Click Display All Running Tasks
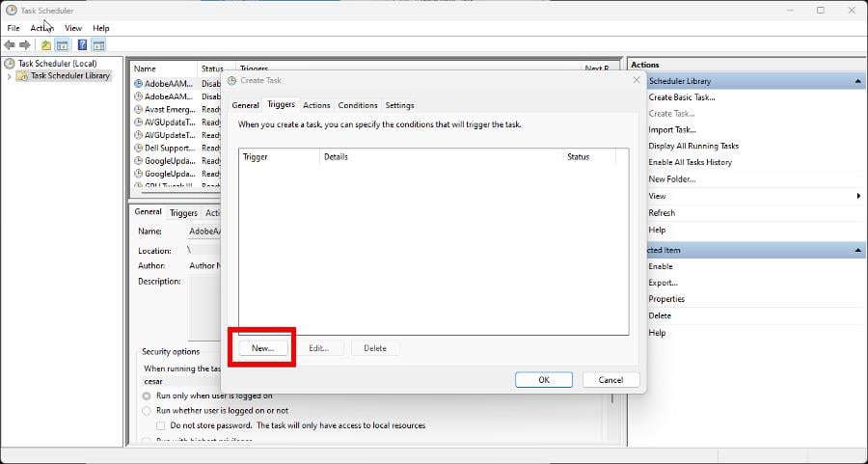This screenshot has height=464, width=868. point(693,147)
